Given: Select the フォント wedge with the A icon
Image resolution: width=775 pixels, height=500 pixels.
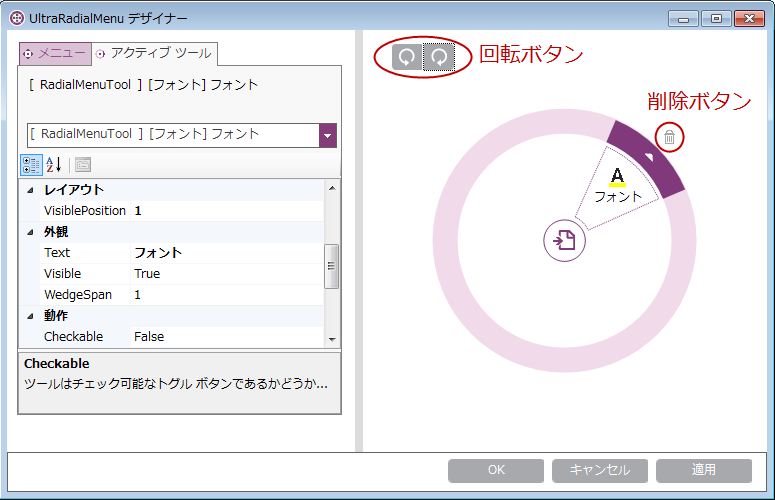Looking at the screenshot, I should [617, 188].
